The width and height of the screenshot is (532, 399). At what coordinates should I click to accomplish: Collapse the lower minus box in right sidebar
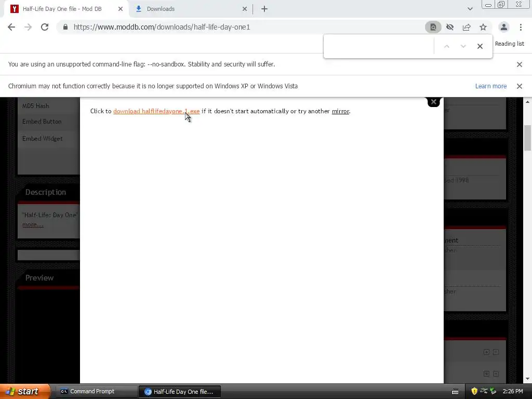point(496,374)
